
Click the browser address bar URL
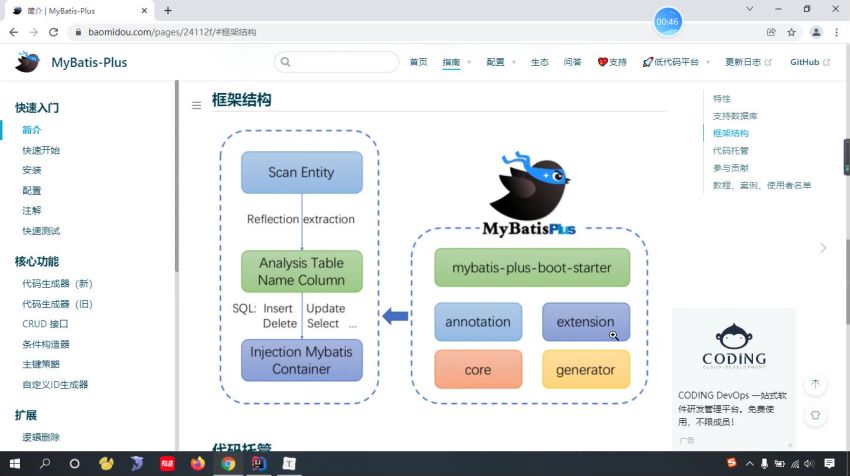pos(172,32)
